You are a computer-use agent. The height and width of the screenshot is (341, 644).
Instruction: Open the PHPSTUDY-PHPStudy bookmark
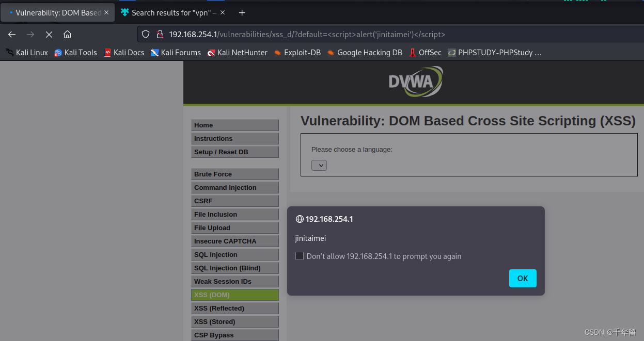[495, 52]
